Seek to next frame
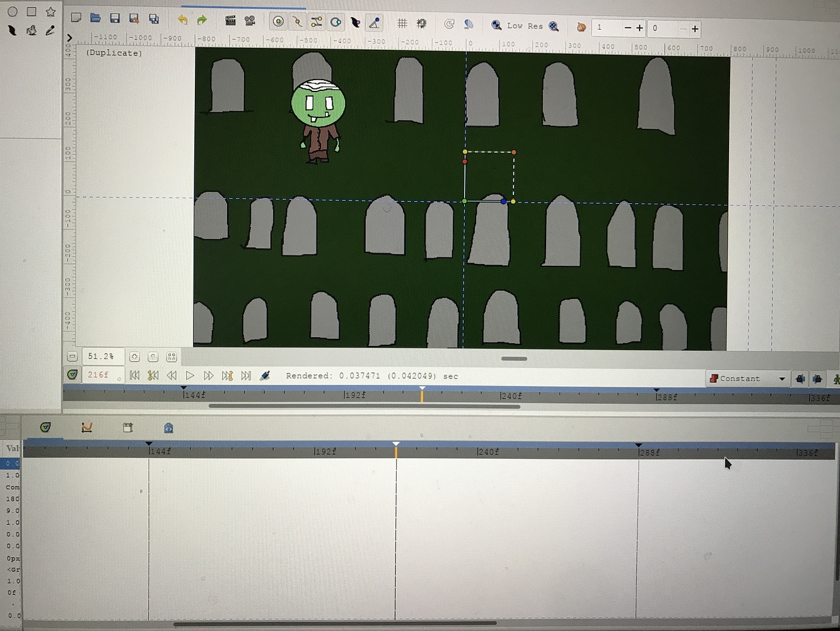 point(209,375)
